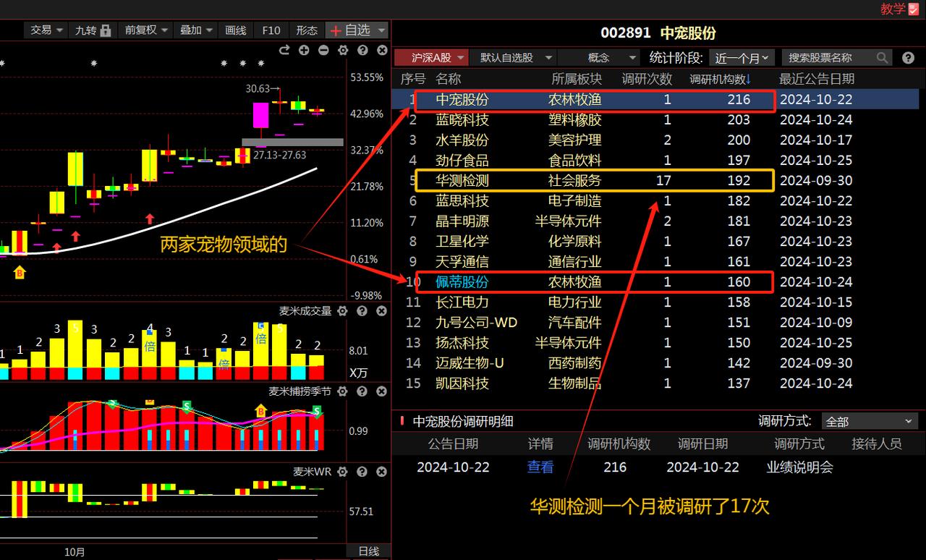Open the 沪深A股 market dropdown
The image size is (926, 560).
(431, 57)
